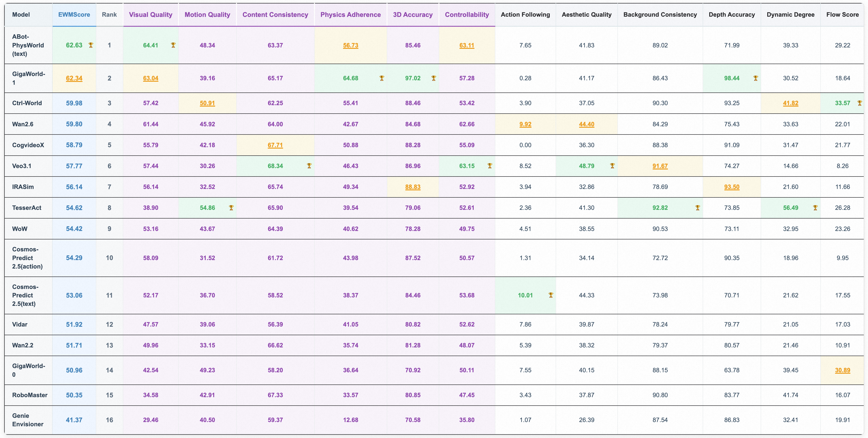The width and height of the screenshot is (868, 438).
Task: Select Genie Envisioner's Physics Adherence value 12.68
Action: [351, 420]
